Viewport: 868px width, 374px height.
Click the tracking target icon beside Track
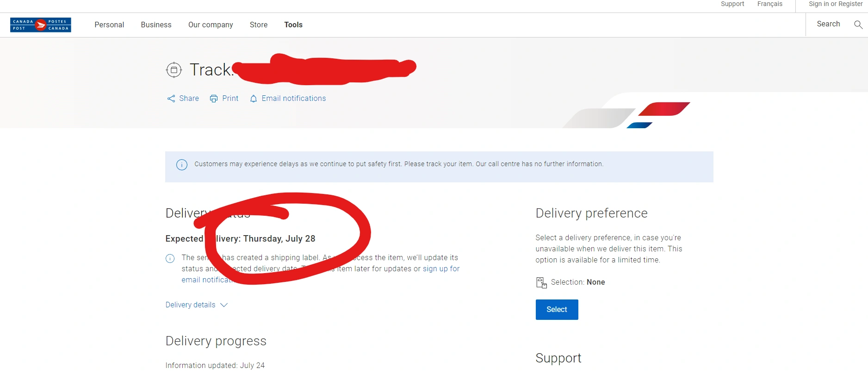[174, 70]
